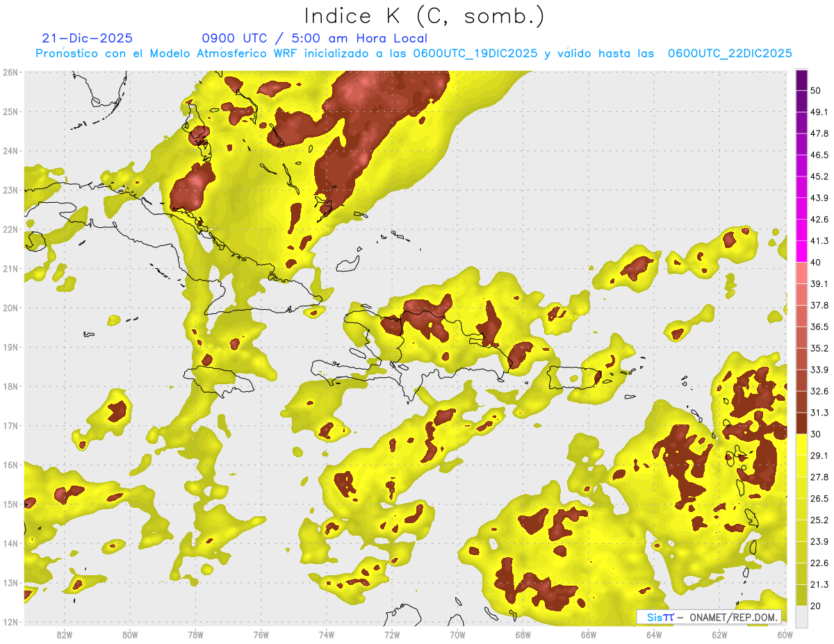Viewport: 834px width, 644px height.
Task: Click the 72W longitude axis label
Action: [x=392, y=635]
